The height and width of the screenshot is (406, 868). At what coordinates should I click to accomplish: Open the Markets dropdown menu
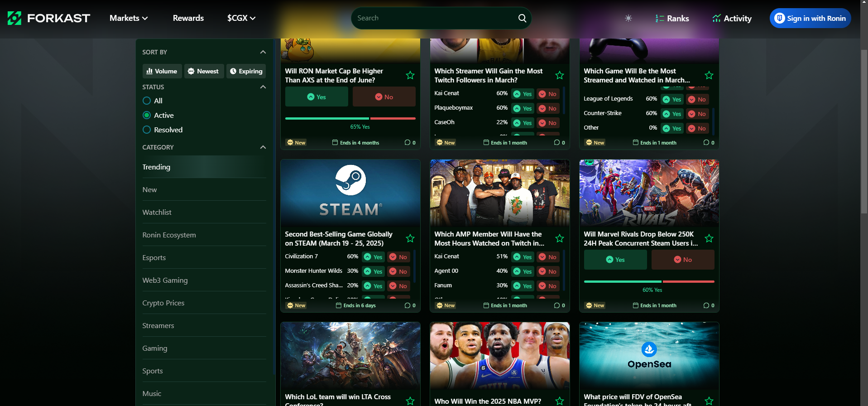tap(129, 18)
